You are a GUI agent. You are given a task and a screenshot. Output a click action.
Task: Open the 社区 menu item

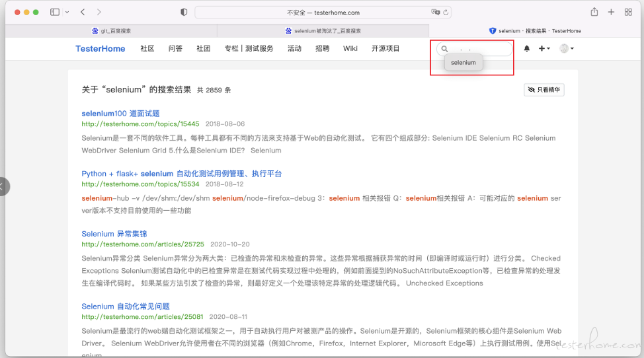click(x=147, y=48)
